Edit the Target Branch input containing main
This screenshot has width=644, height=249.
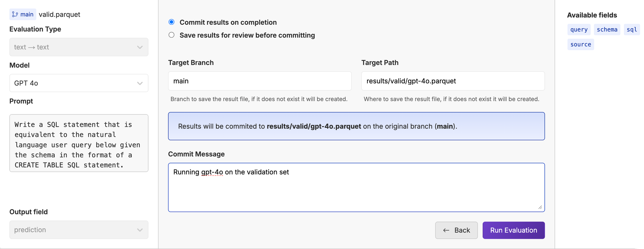click(x=259, y=81)
